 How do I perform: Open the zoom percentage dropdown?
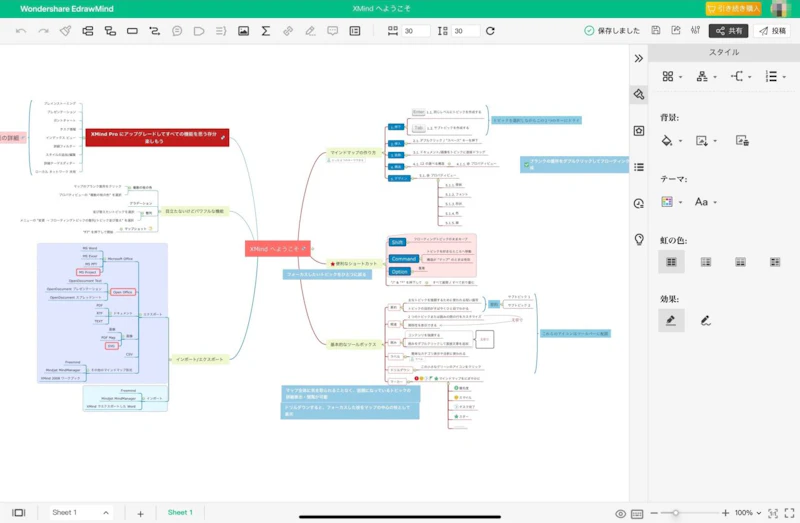pos(747,513)
